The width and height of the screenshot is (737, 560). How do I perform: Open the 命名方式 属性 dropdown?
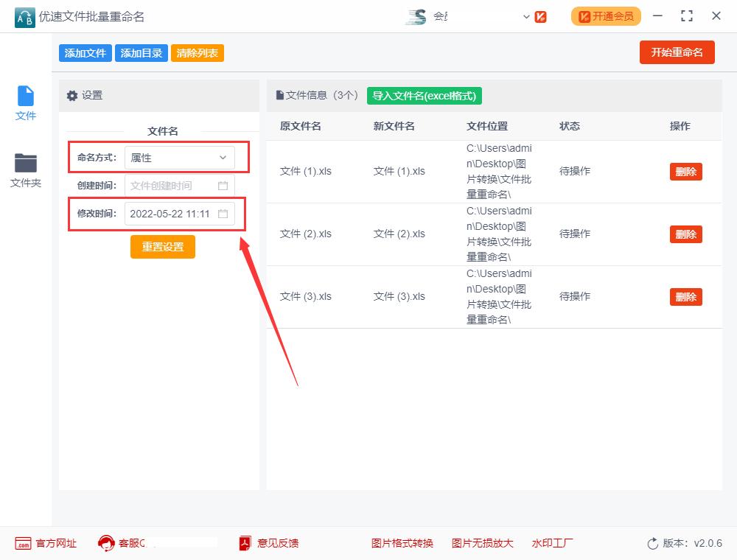pyautogui.click(x=179, y=157)
